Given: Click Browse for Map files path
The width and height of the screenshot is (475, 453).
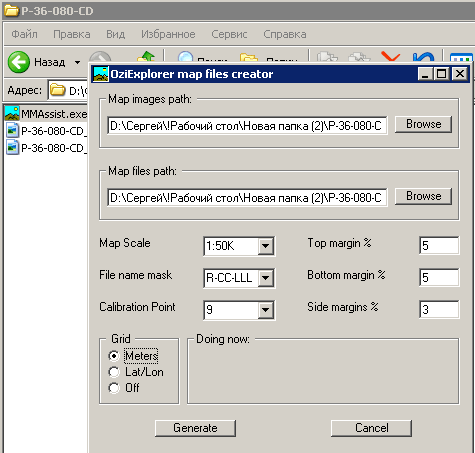Looking at the screenshot, I should 423,196.
